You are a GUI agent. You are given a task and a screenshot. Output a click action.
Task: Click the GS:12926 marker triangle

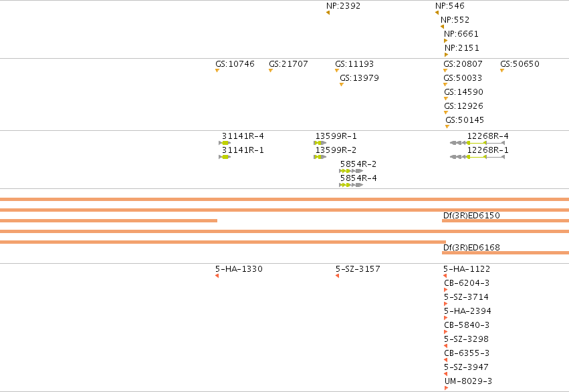(446, 113)
